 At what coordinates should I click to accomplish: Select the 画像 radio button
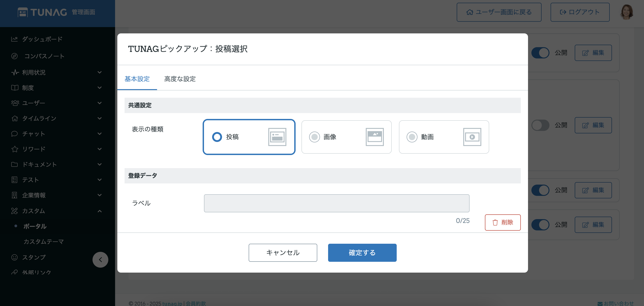point(315,137)
